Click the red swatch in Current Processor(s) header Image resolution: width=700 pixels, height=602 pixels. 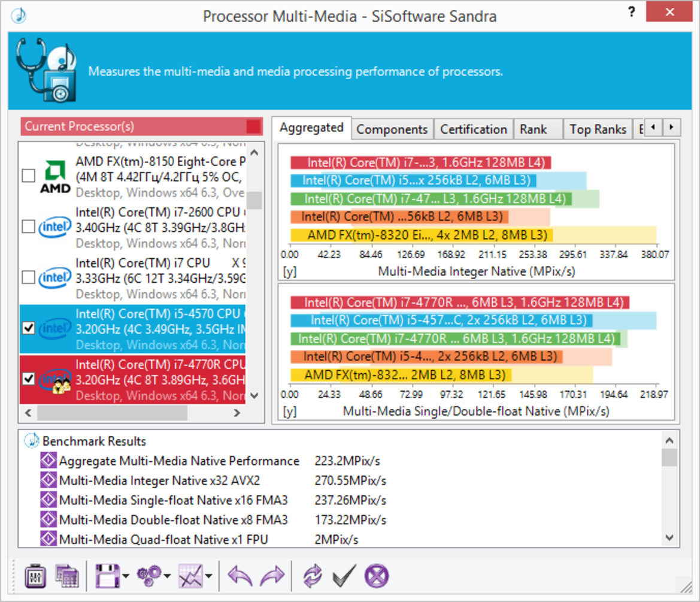(253, 126)
